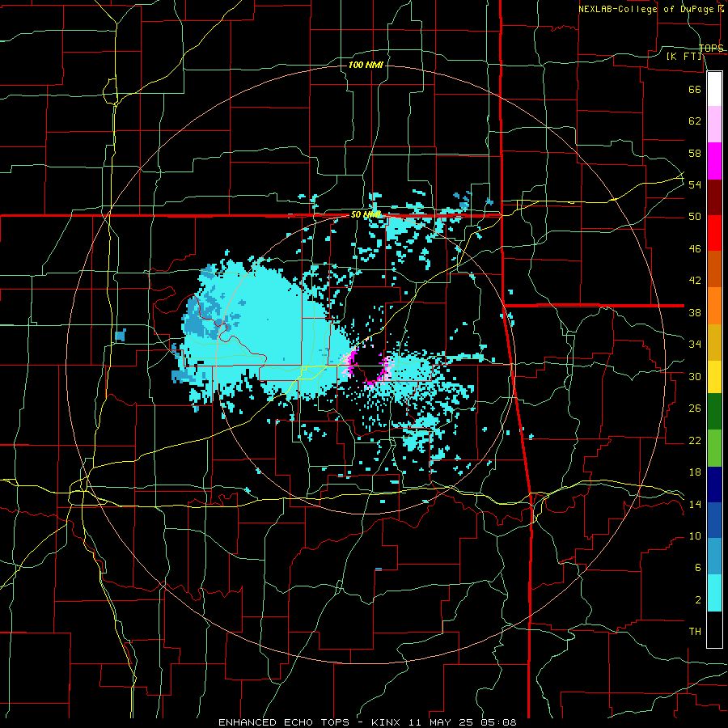Image resolution: width=728 pixels, height=728 pixels.
Task: Click the dark green 30 legend swatch
Action: [x=714, y=412]
